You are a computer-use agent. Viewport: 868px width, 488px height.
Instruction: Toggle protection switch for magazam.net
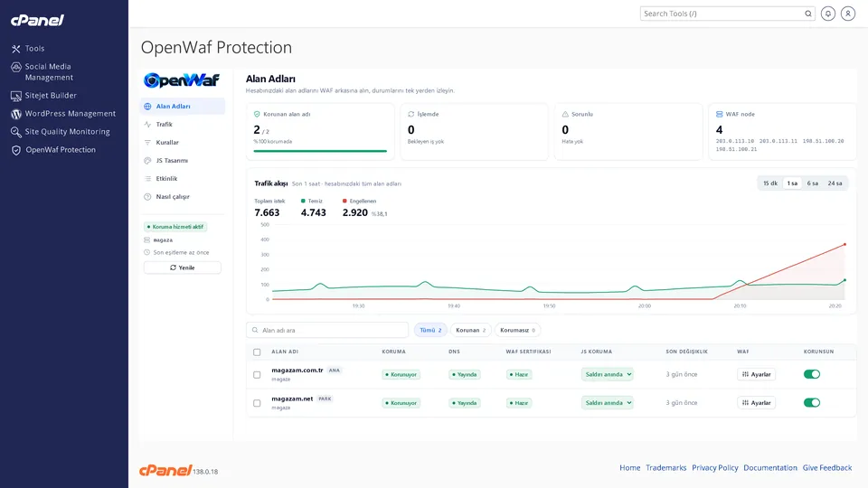click(812, 403)
